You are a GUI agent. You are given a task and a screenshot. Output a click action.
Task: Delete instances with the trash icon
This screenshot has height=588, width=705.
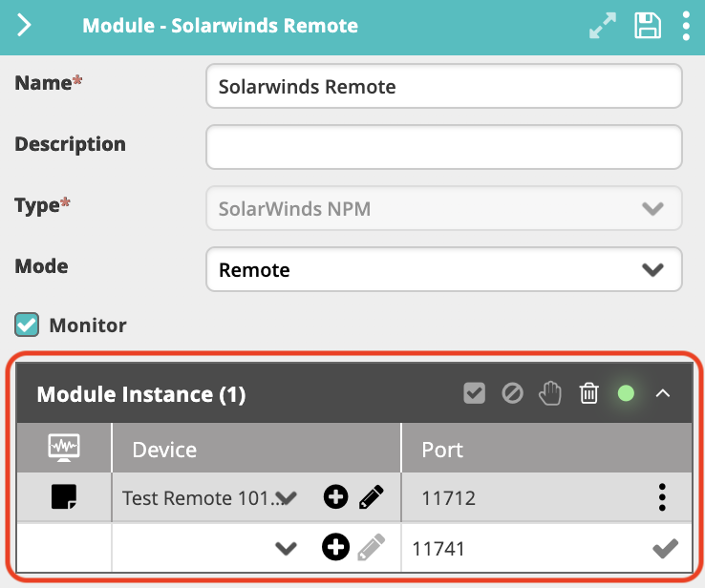pos(588,393)
